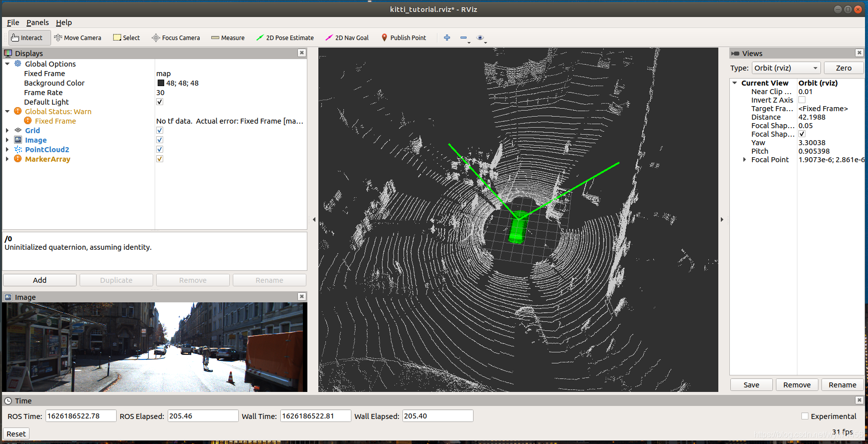Click the Fixed Frame warning icon

click(x=28, y=121)
